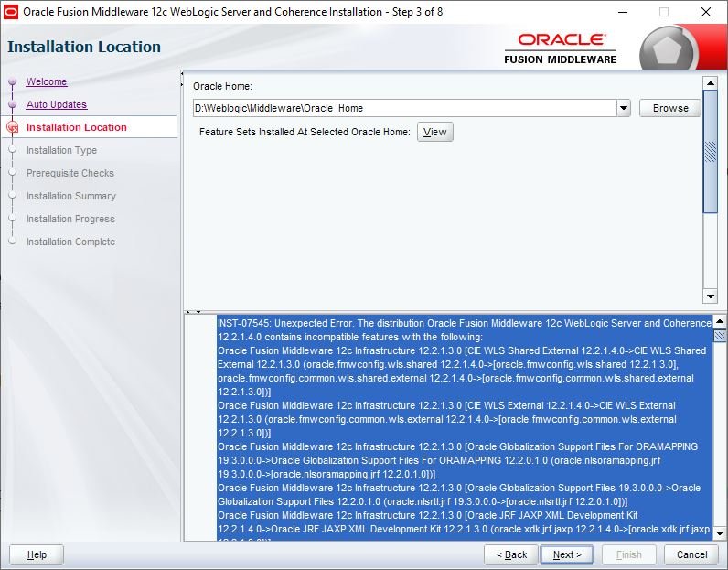Image resolution: width=728 pixels, height=570 pixels.
Task: Go back with the Back button
Action: pyautogui.click(x=511, y=554)
